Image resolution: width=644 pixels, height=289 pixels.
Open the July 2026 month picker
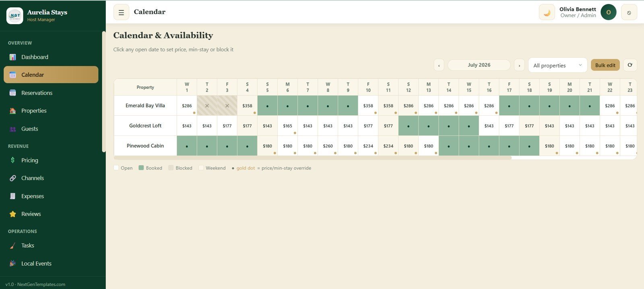479,65
